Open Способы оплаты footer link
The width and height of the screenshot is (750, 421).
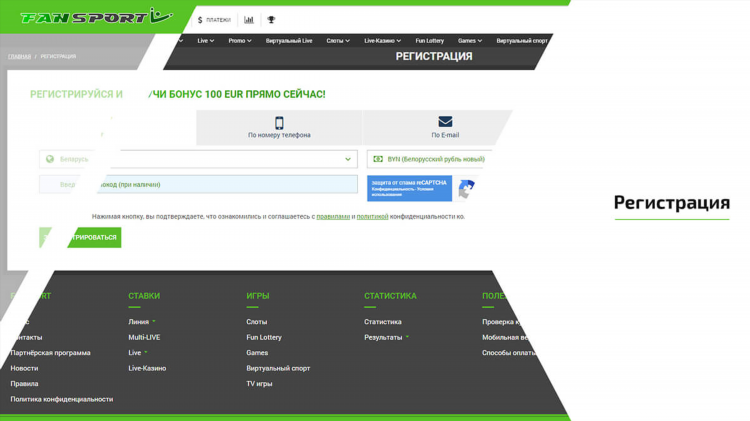508,353
